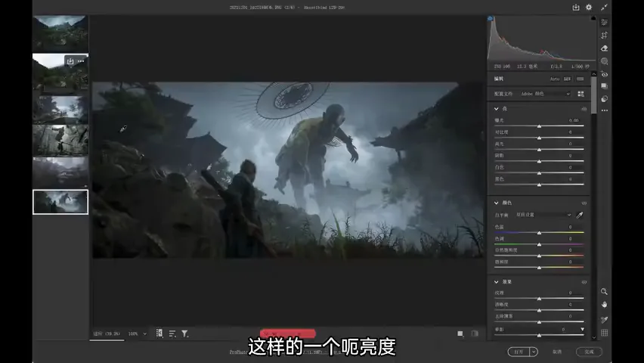Click the Exposure slider handle
Image resolution: width=644 pixels, height=363 pixels.
point(539,126)
